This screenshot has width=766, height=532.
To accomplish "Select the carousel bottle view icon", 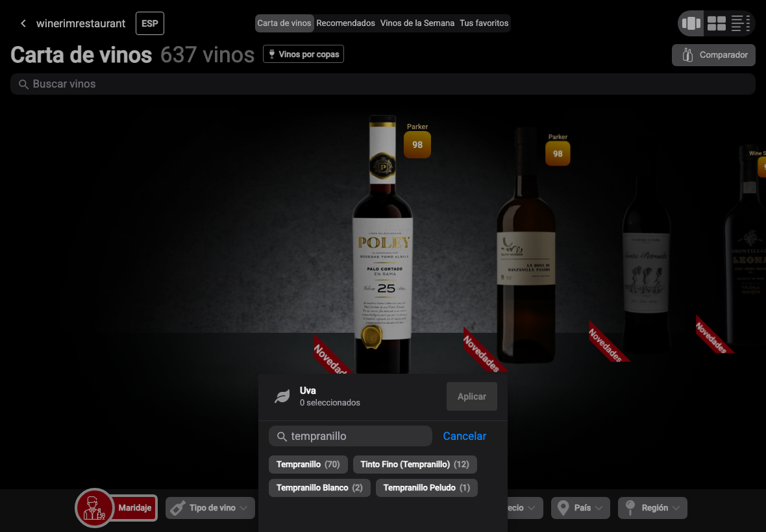I will click(691, 23).
